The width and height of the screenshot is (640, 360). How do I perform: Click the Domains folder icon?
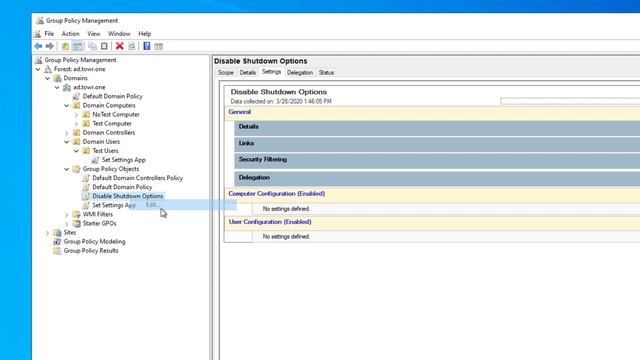tap(58, 78)
